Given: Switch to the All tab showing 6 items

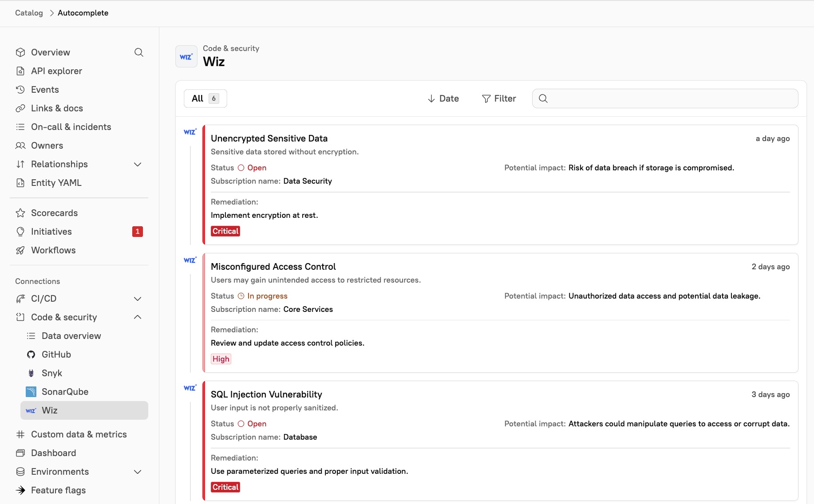Looking at the screenshot, I should (x=205, y=98).
